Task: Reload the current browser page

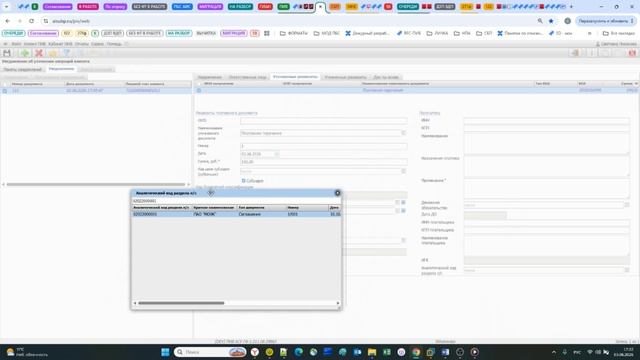Action: (x=31, y=21)
